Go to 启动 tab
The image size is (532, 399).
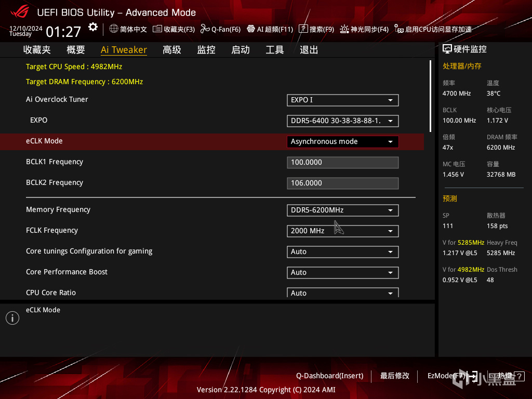(x=241, y=50)
